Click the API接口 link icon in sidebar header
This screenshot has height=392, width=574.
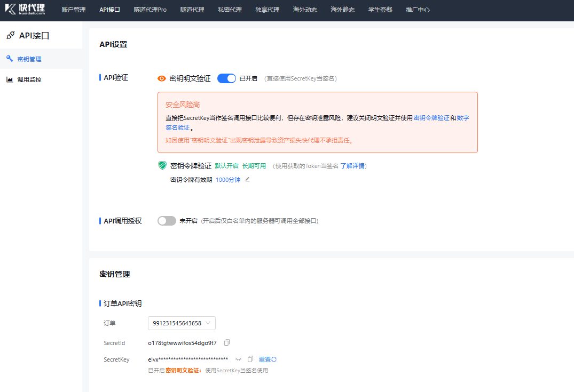[x=10, y=36]
